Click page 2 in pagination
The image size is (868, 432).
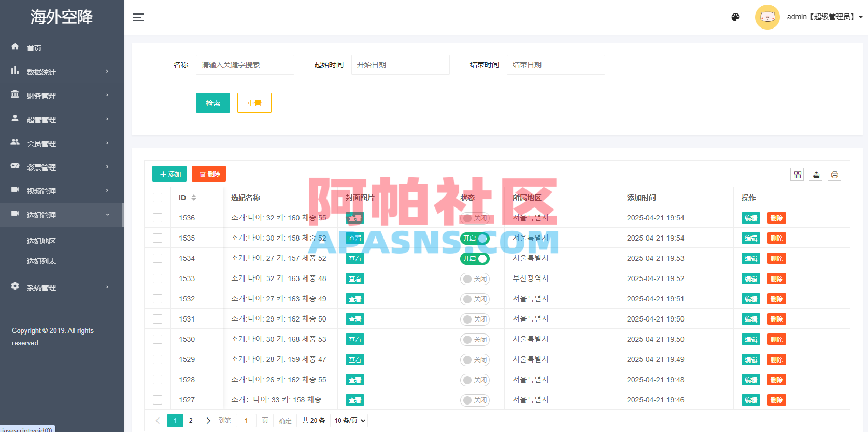pos(191,421)
